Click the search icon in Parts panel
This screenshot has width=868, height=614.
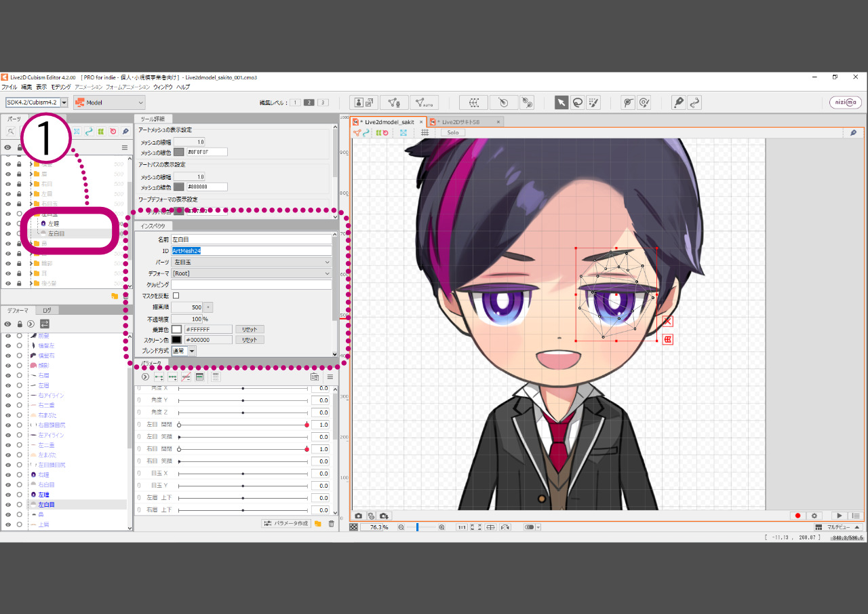pos(11,131)
